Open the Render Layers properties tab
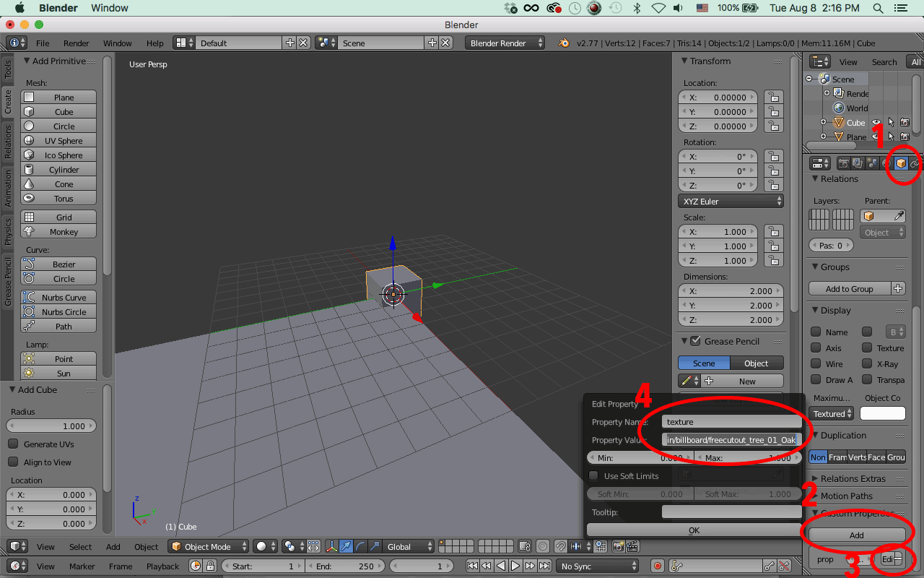The image size is (924, 578). tap(858, 163)
